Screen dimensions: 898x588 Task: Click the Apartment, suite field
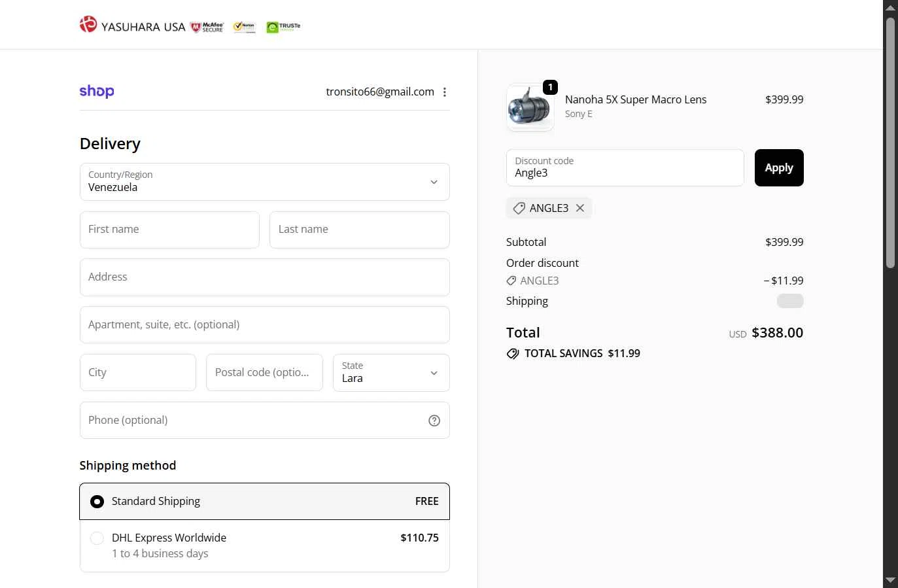click(265, 325)
